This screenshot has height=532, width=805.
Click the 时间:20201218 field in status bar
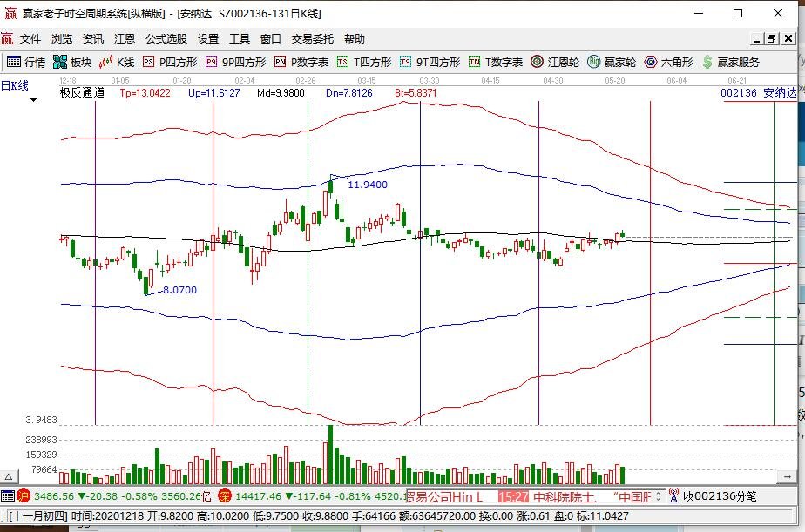(107, 515)
